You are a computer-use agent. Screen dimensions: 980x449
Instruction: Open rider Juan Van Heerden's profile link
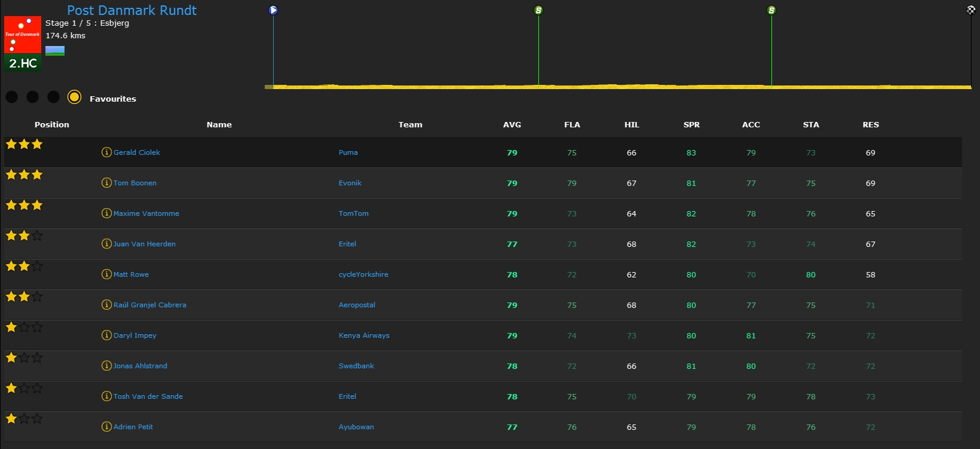(x=145, y=244)
